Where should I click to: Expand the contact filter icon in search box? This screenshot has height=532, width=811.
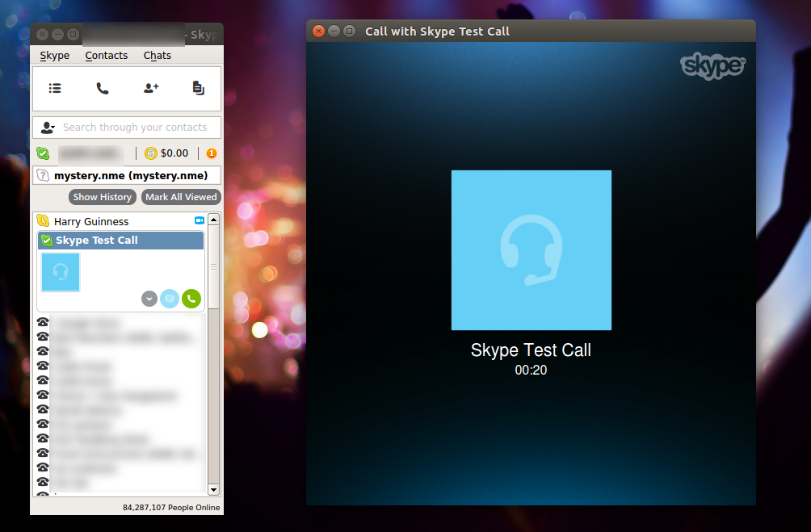pos(48,128)
